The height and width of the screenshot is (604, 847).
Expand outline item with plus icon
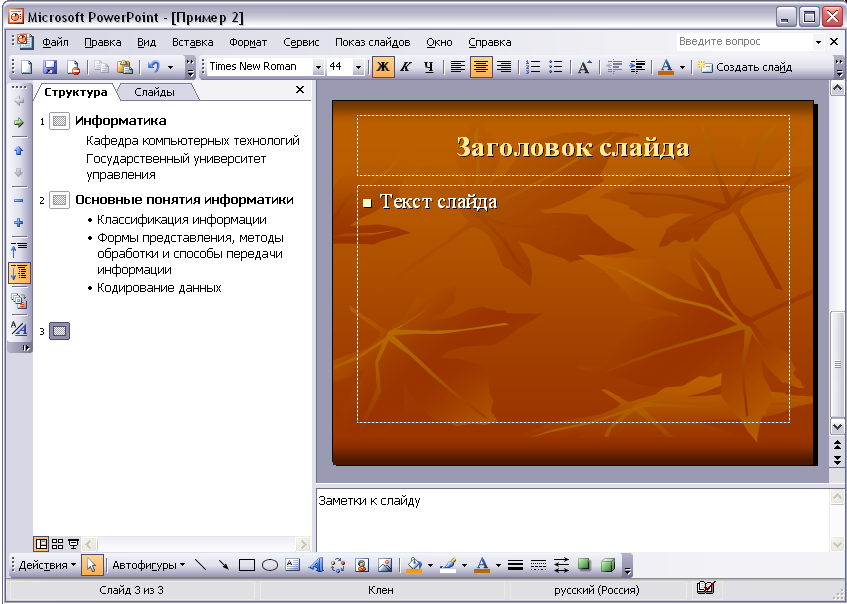(x=19, y=222)
